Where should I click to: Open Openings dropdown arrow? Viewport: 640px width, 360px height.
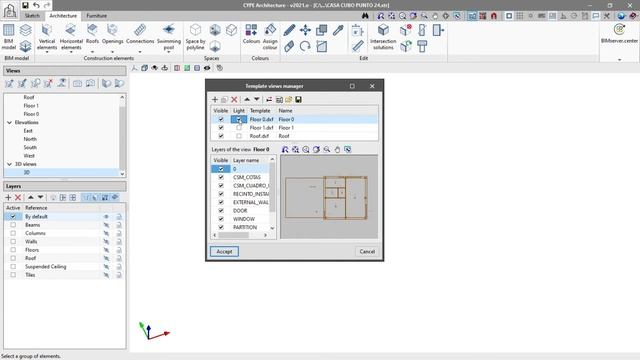(112, 52)
